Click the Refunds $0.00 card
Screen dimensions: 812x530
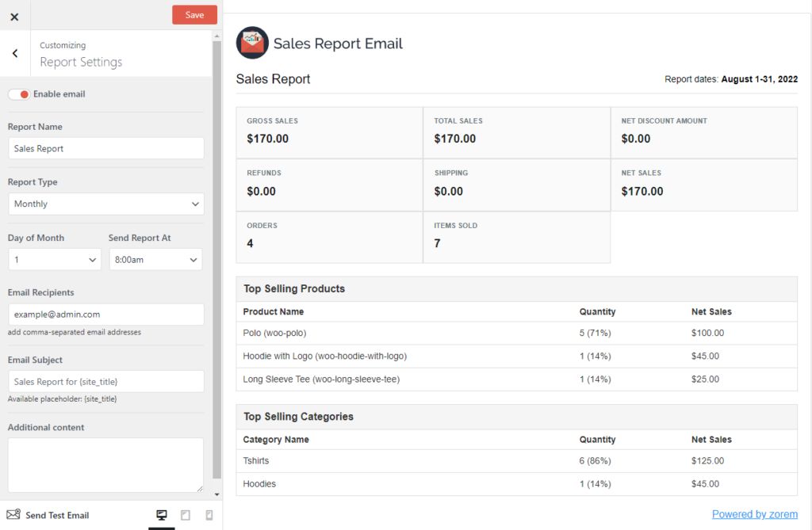[329, 185]
